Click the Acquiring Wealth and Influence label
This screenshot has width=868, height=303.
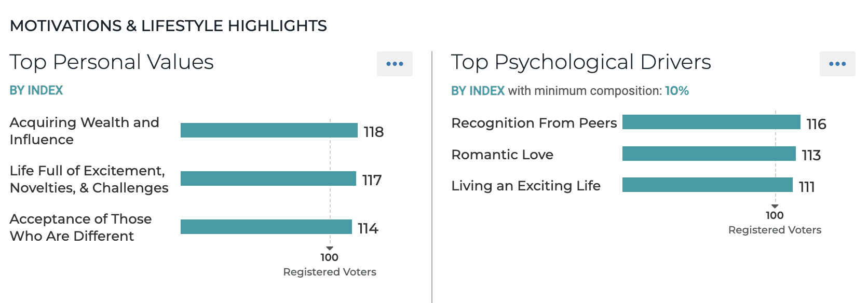pos(85,131)
